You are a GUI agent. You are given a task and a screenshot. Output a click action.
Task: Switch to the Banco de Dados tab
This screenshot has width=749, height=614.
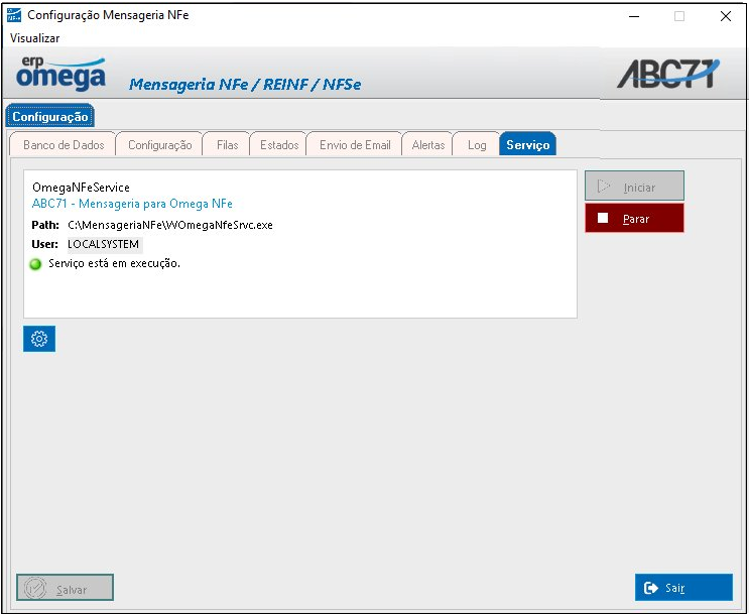[x=63, y=145]
